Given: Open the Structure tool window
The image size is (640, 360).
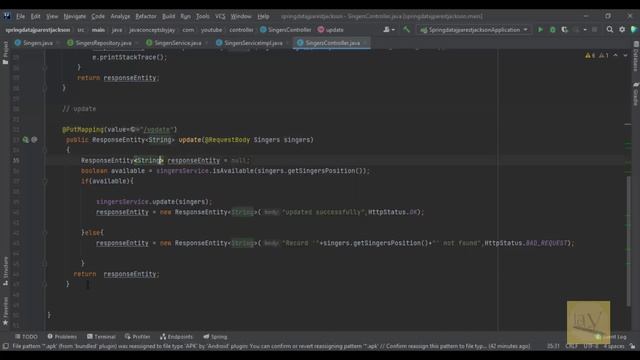Looking at the screenshot, I should click(5, 271).
